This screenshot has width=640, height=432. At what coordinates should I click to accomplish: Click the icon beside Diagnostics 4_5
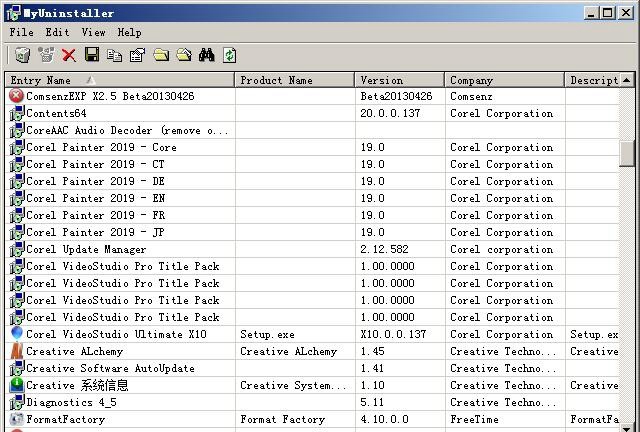point(17,402)
